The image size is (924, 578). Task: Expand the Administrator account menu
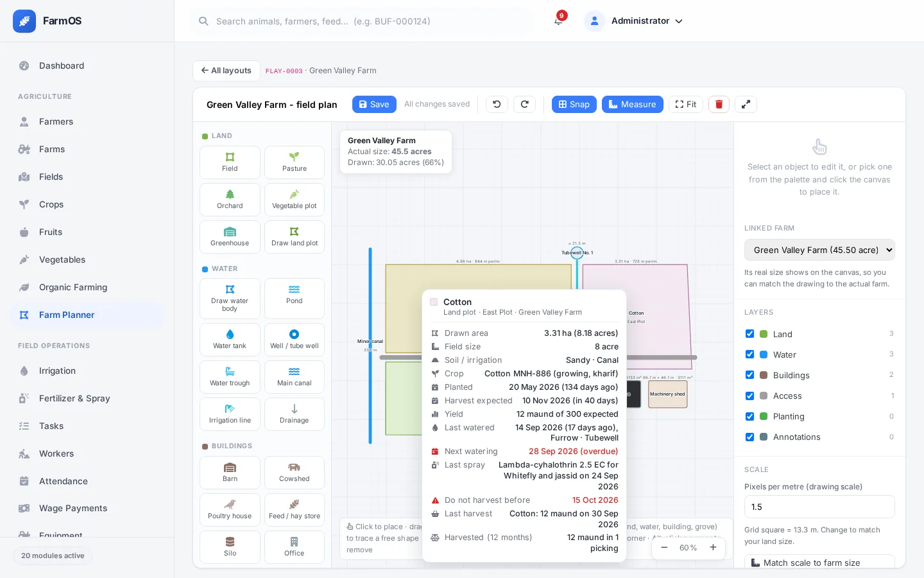pos(634,21)
